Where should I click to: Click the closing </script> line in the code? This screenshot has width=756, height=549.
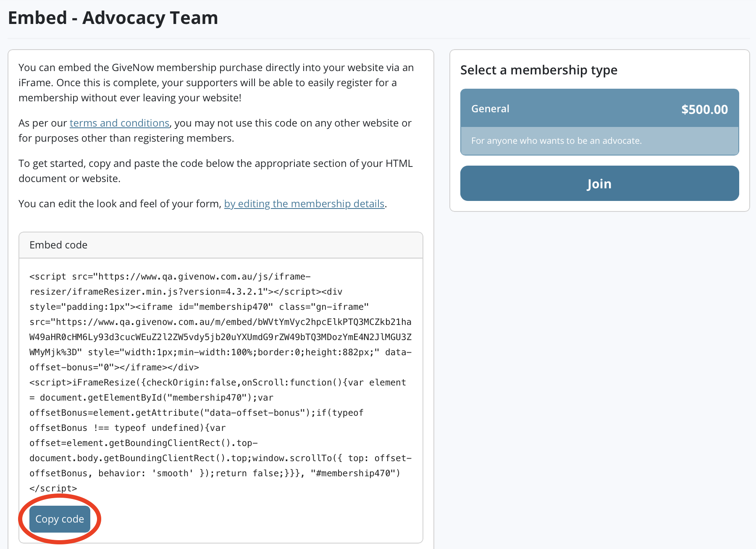(53, 488)
